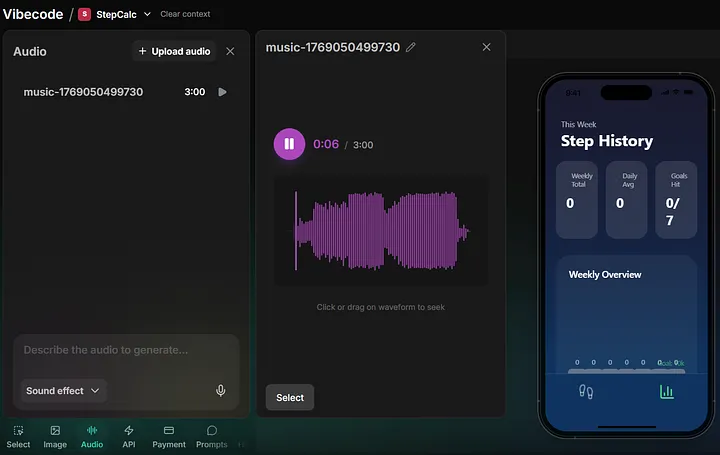Click the pencil icon to rename track

[411, 47]
